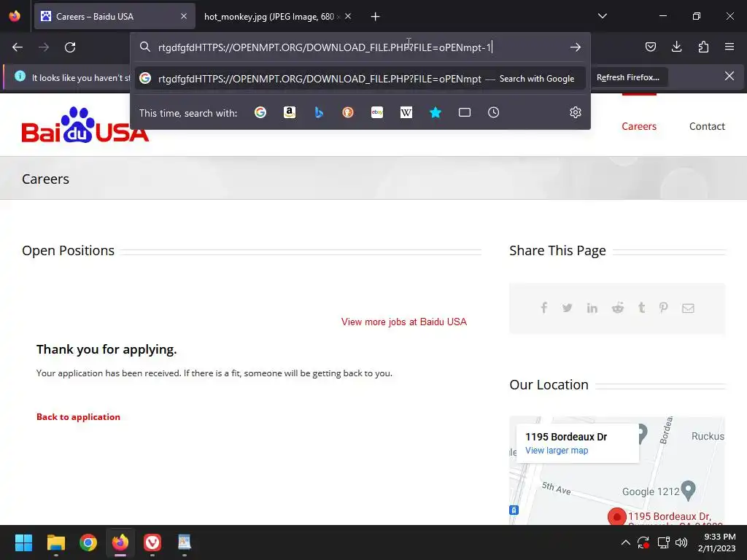Screen dimensions: 747x560
Task: Select the Careers – Baidu USA tab
Action: (x=115, y=17)
